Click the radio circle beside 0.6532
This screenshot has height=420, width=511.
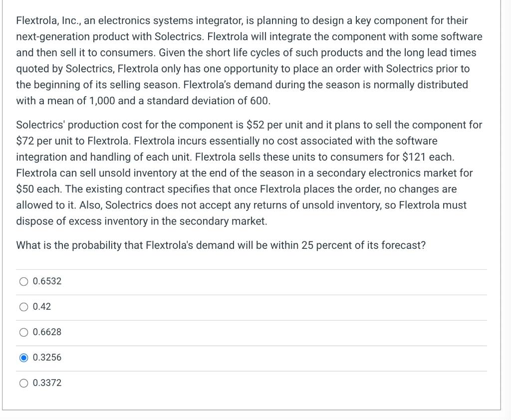point(23,281)
